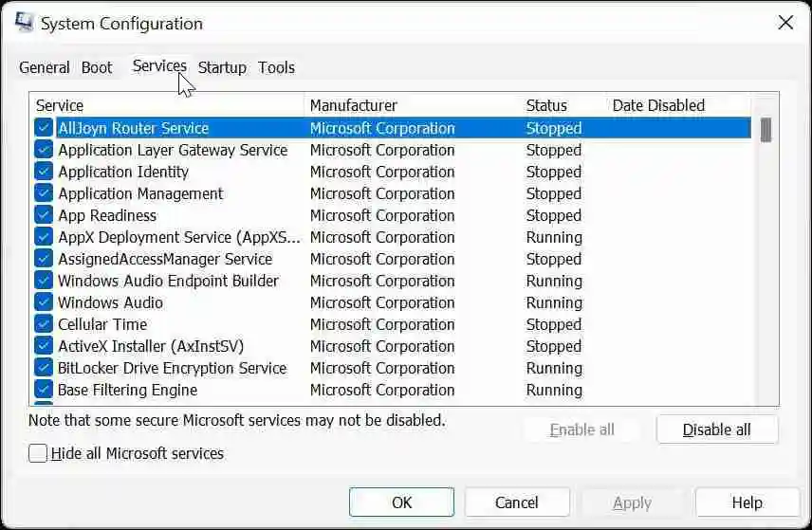
Task: Uncheck the AllJoyn Router Service checkbox
Action: coord(44,128)
